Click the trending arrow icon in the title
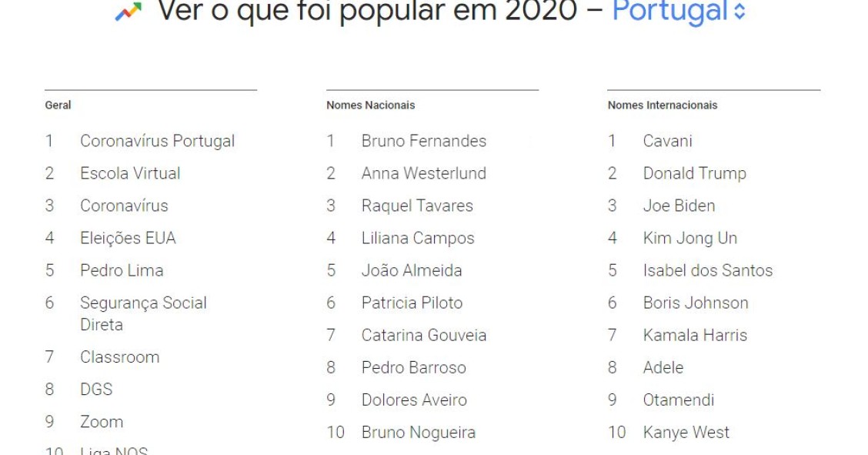 coord(129,11)
